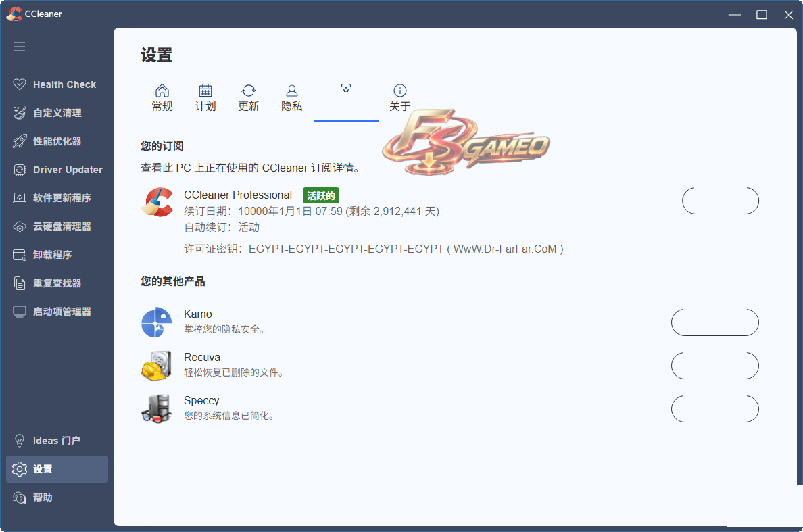The height and width of the screenshot is (532, 803).
Task: Open Health Check in sidebar
Action: 57,84
